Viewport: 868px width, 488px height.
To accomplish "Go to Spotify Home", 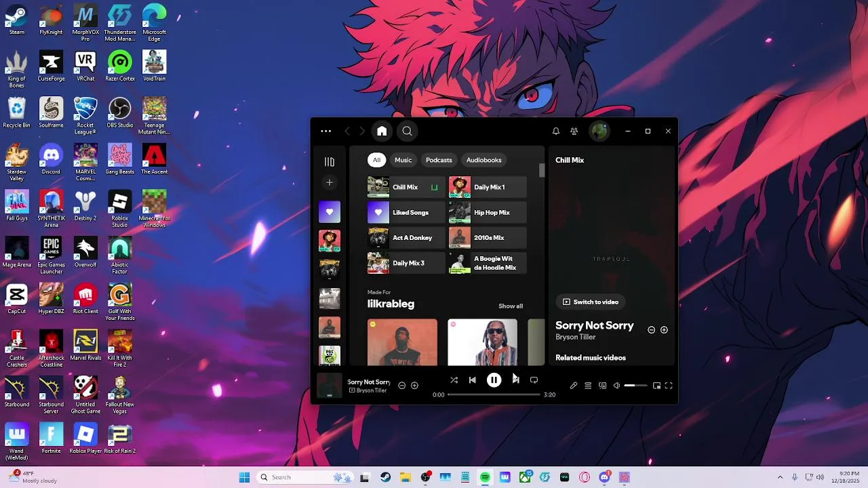I will tap(382, 131).
